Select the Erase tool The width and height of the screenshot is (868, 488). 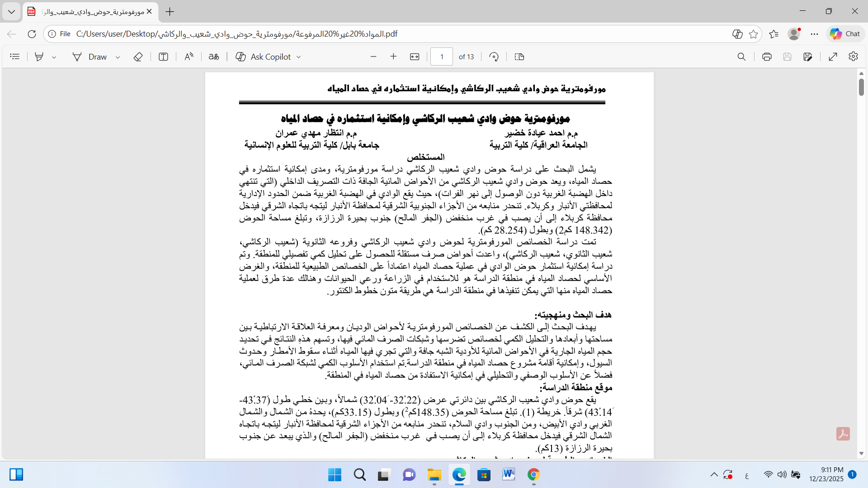[x=138, y=56]
